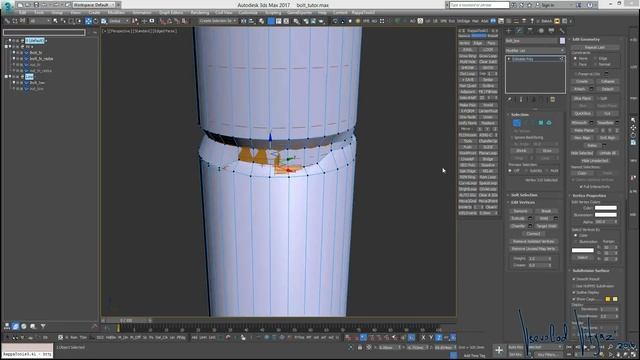Click the large Set Keys plus button
The height and width of the screenshot is (360, 640).
tap(499, 350)
